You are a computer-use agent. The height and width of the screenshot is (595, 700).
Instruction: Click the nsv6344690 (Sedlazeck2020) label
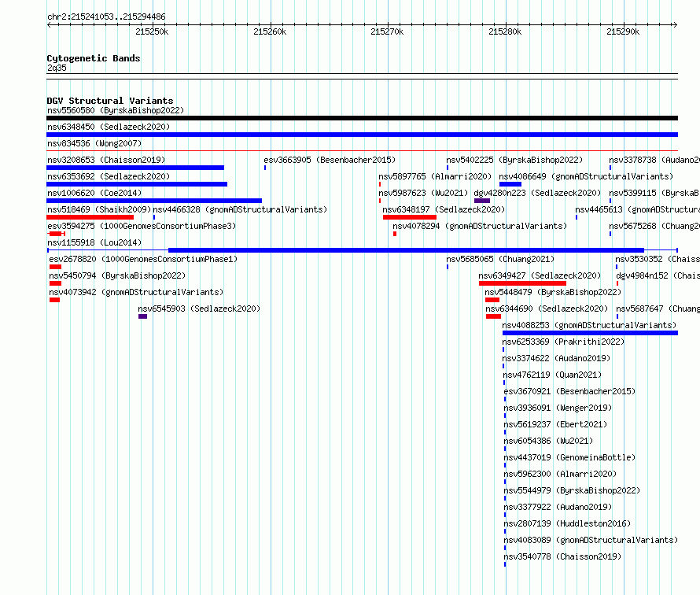tap(547, 309)
